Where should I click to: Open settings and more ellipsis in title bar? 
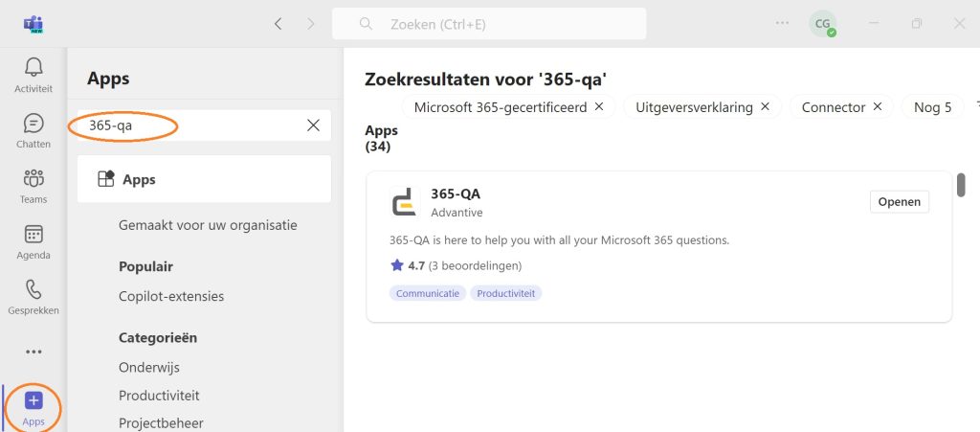[x=782, y=23]
